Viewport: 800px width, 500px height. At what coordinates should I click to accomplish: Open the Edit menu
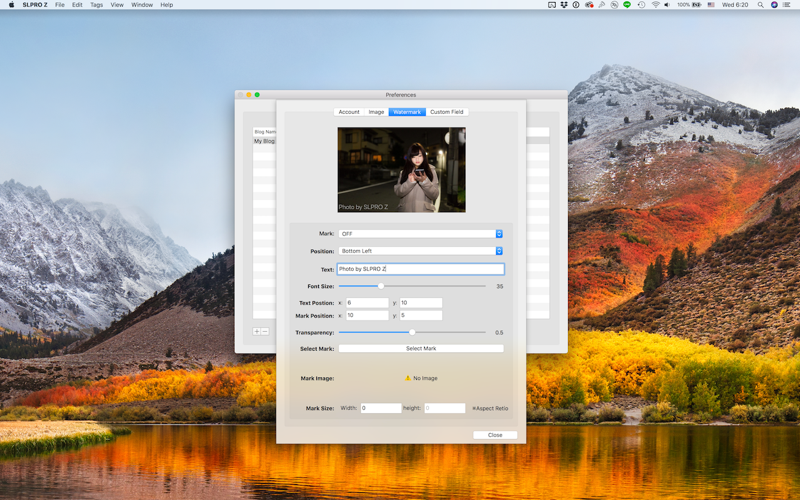(x=77, y=5)
